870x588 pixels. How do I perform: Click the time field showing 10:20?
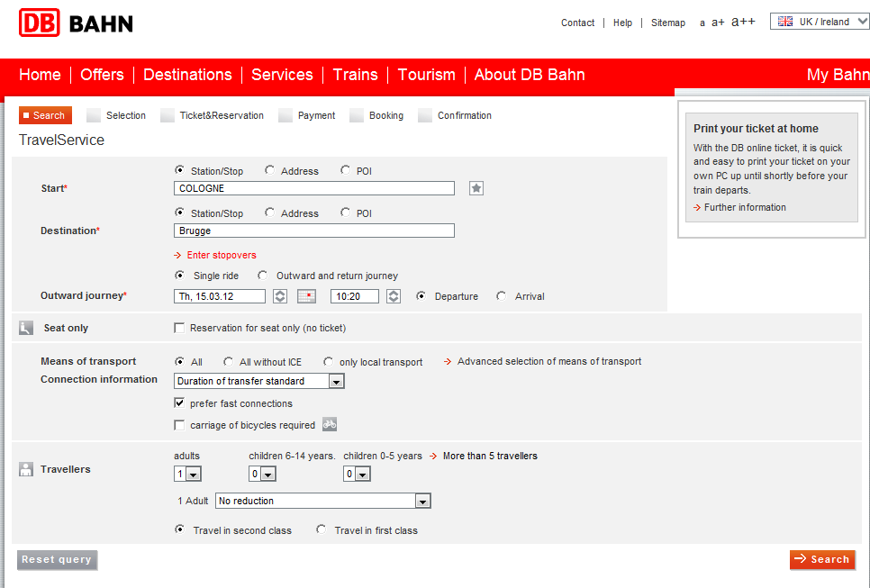click(x=355, y=296)
